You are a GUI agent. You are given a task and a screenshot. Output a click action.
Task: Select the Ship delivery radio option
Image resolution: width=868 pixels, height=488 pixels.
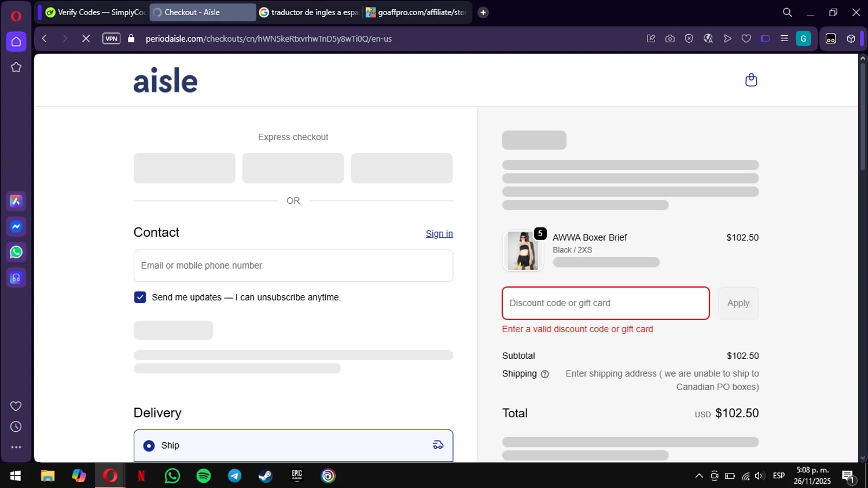pyautogui.click(x=149, y=446)
